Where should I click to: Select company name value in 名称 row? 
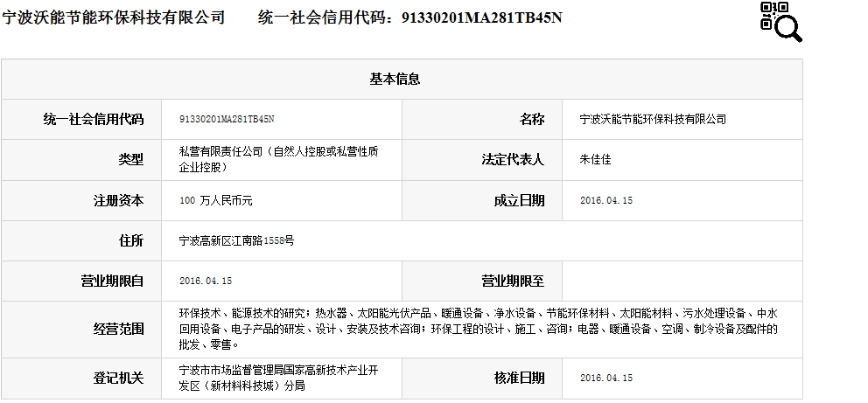[653, 119]
